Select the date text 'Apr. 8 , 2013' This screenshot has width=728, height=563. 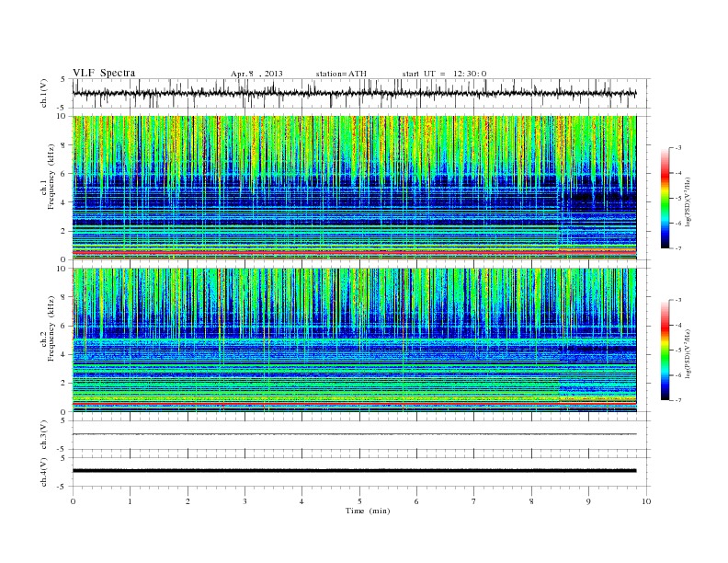pyautogui.click(x=256, y=74)
